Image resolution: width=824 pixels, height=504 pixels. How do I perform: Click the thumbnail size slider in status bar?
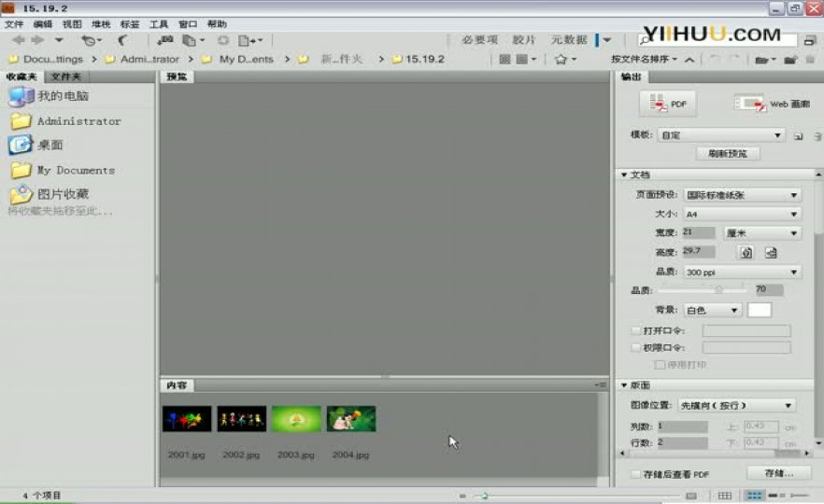point(575,495)
